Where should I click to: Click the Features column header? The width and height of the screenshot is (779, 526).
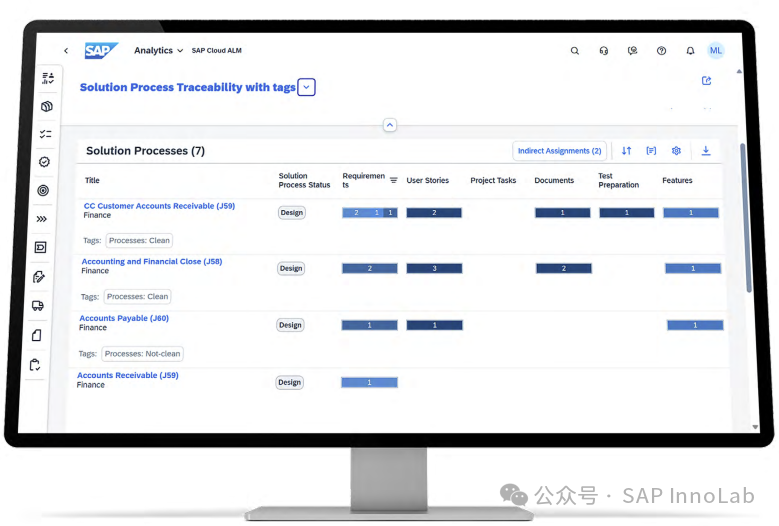point(677,180)
